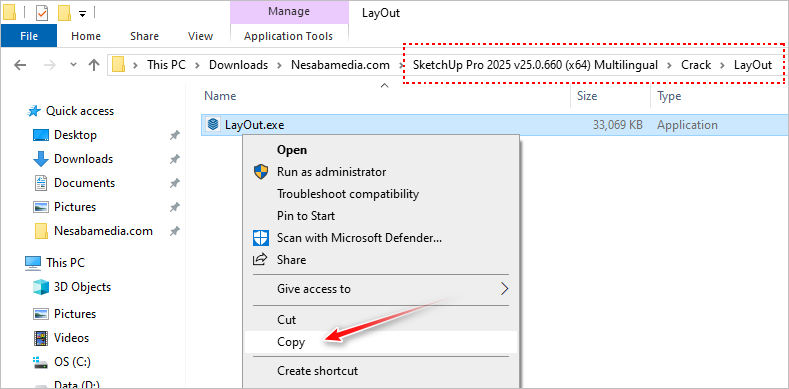Switch to the Share ribbon tab
The height and width of the screenshot is (389, 789).
click(144, 36)
